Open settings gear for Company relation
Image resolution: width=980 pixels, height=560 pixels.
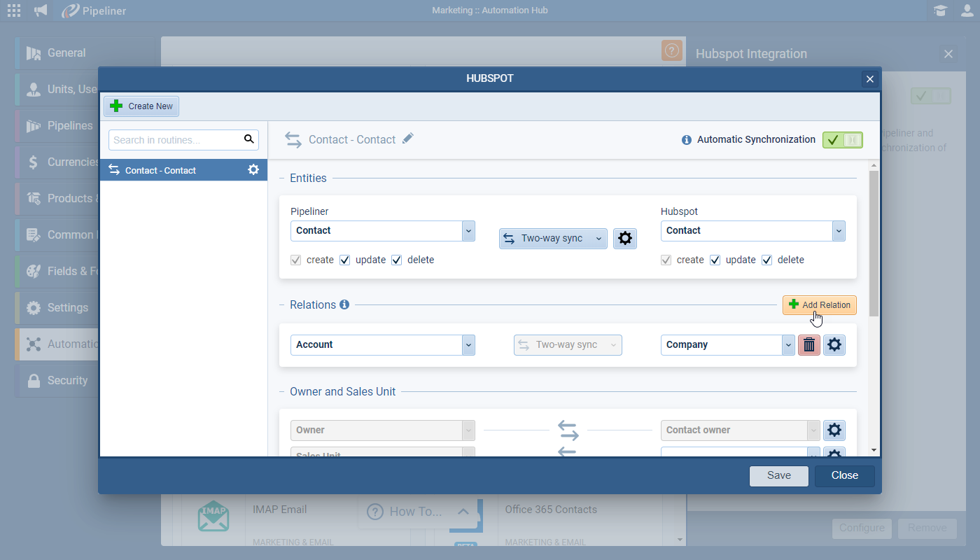[834, 344]
